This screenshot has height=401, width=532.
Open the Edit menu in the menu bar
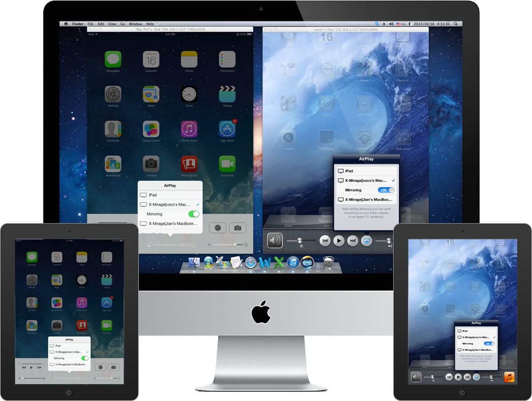coord(101,24)
